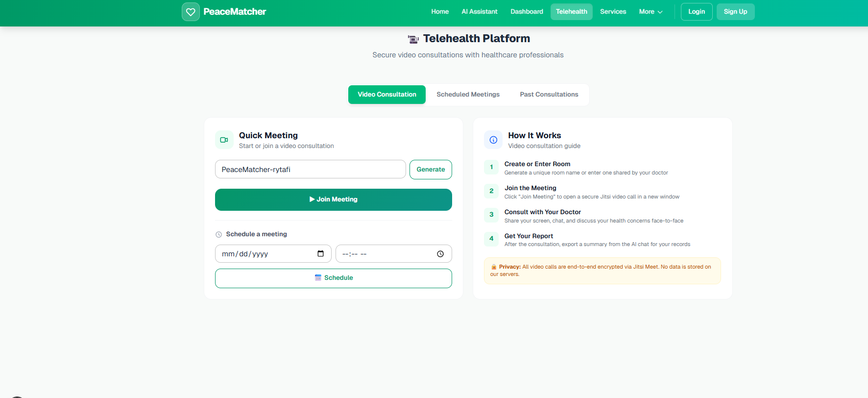Image resolution: width=868 pixels, height=398 pixels.
Task: Click the video camera icon beside Quick Meeting
Action: click(x=224, y=140)
